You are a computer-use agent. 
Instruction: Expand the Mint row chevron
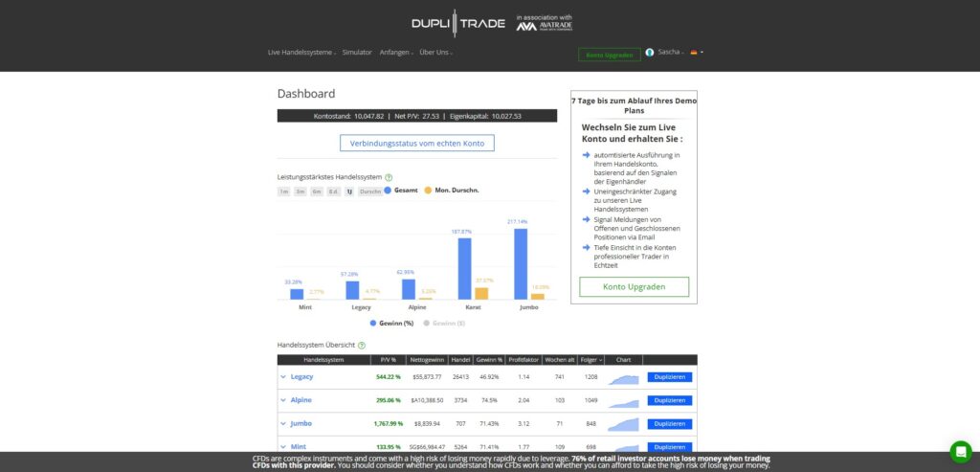click(283, 447)
